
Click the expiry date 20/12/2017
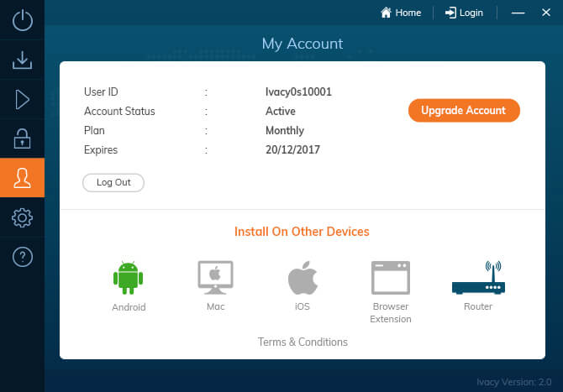[x=292, y=149]
